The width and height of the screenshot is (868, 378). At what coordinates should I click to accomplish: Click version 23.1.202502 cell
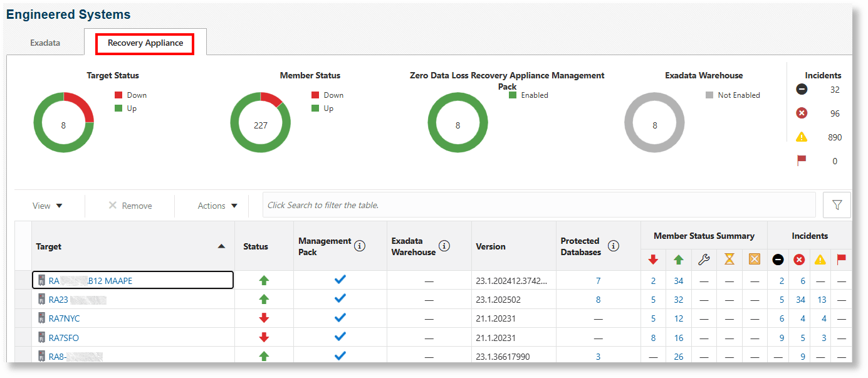(x=498, y=300)
